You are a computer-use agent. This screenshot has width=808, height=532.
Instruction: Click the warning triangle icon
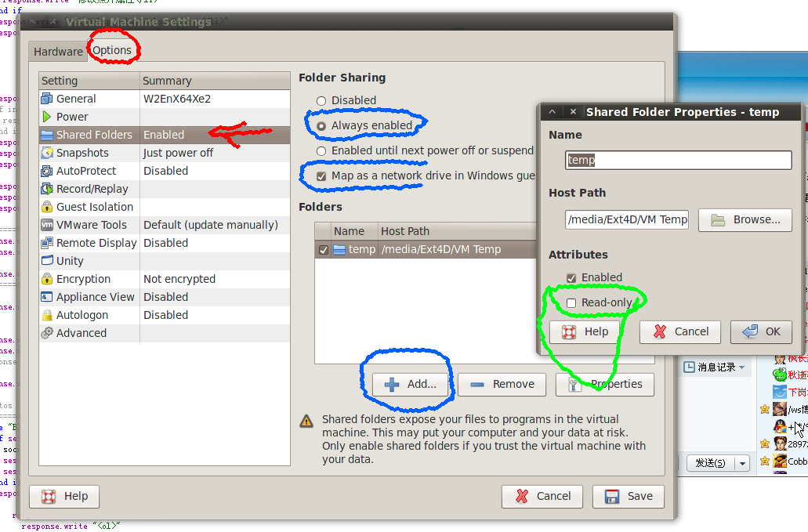(x=306, y=422)
